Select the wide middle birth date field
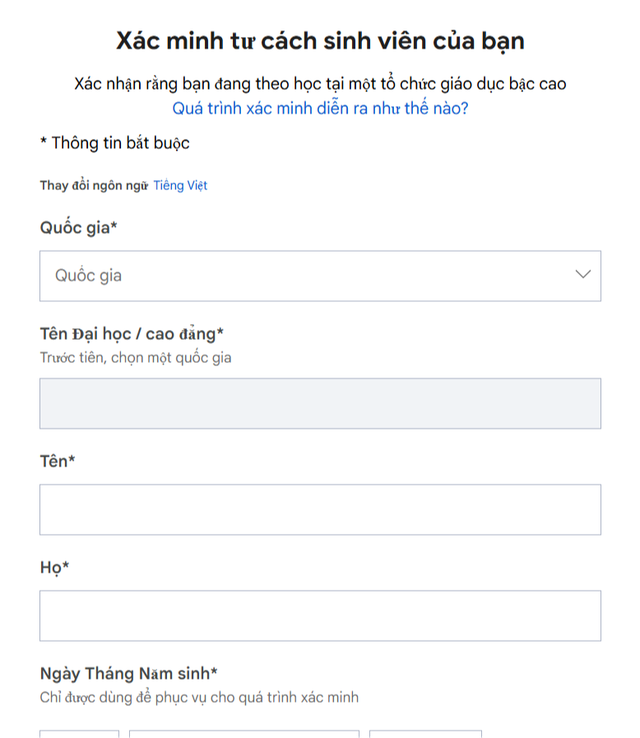This screenshot has height=738, width=640. tap(244, 733)
